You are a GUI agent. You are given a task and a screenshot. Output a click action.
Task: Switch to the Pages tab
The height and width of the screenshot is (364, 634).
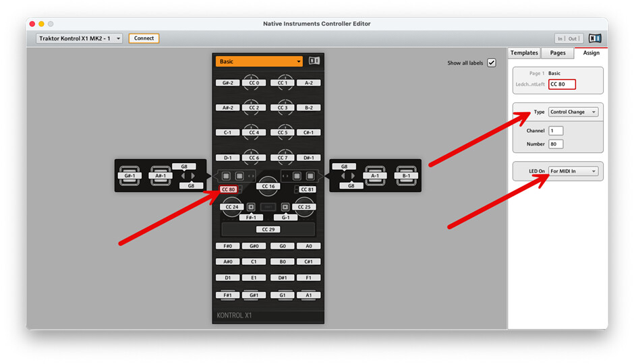[558, 53]
